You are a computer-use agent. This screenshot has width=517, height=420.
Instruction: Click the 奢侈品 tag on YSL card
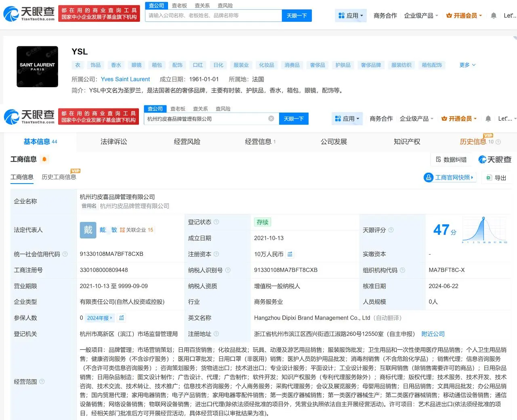[317, 65]
